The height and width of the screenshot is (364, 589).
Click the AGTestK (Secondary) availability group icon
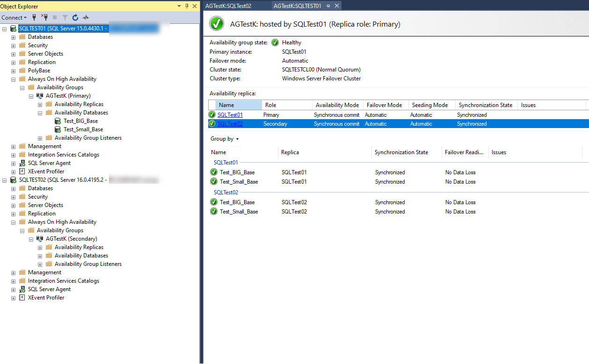coord(40,239)
